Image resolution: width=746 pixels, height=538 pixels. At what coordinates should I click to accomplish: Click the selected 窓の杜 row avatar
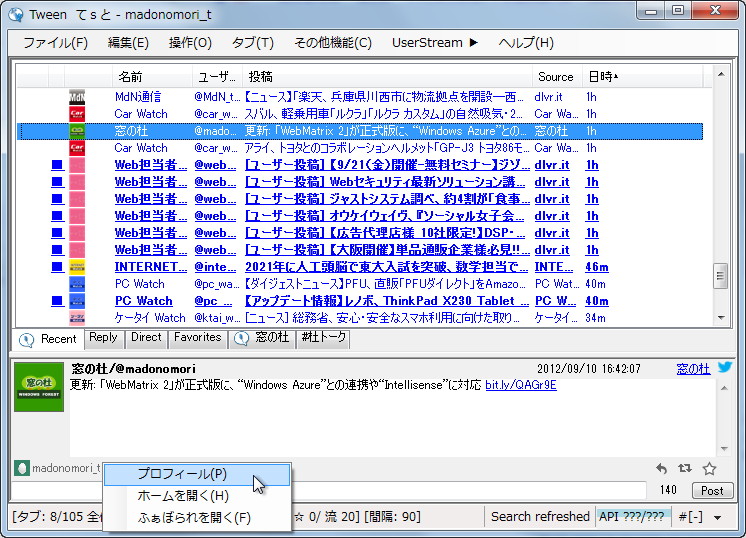coord(77,131)
